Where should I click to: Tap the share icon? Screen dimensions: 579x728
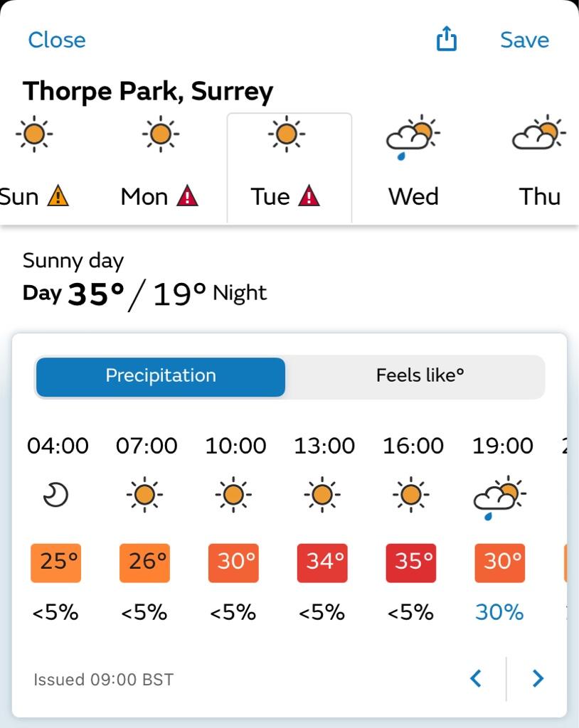coord(446,38)
